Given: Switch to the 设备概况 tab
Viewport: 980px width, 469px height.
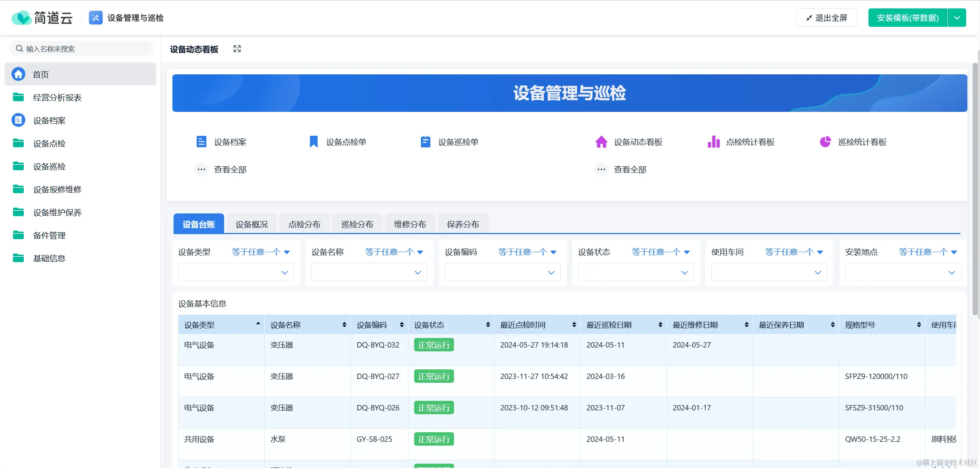Looking at the screenshot, I should 251,224.
